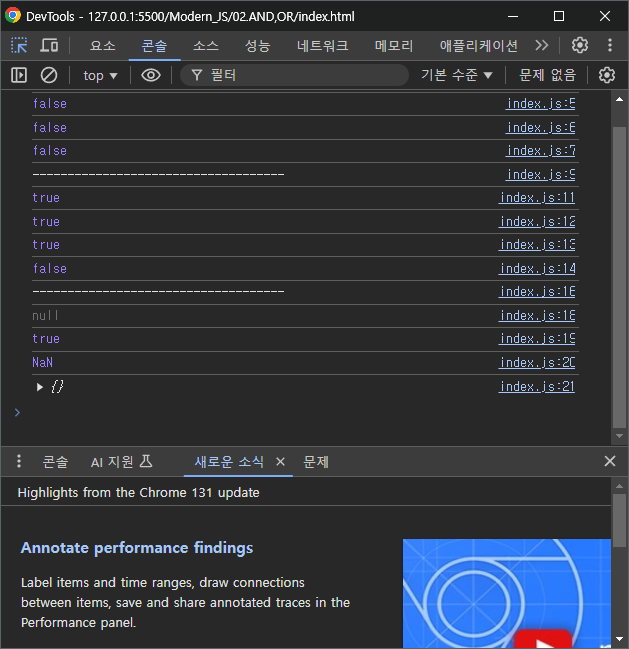The image size is (629, 649).
Task: Open the 기본 수준 log level dropdown
Action: pos(457,75)
